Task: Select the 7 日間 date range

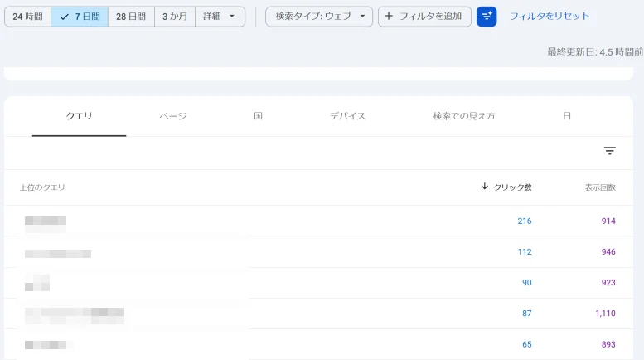Action: pyautogui.click(x=80, y=17)
